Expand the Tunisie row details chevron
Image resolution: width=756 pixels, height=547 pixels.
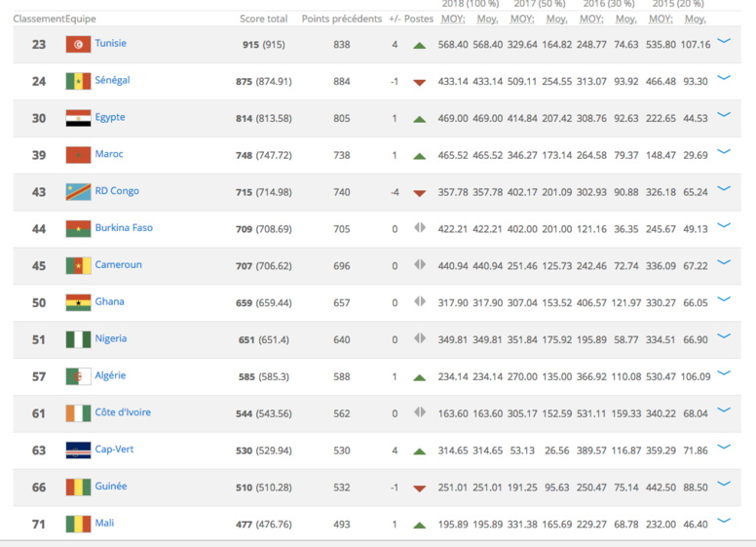pos(724,42)
